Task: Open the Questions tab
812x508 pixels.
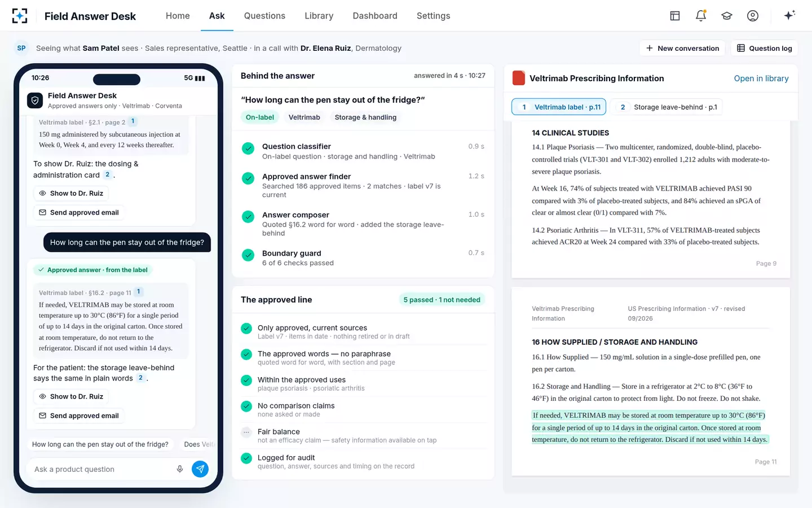Action: tap(264, 16)
